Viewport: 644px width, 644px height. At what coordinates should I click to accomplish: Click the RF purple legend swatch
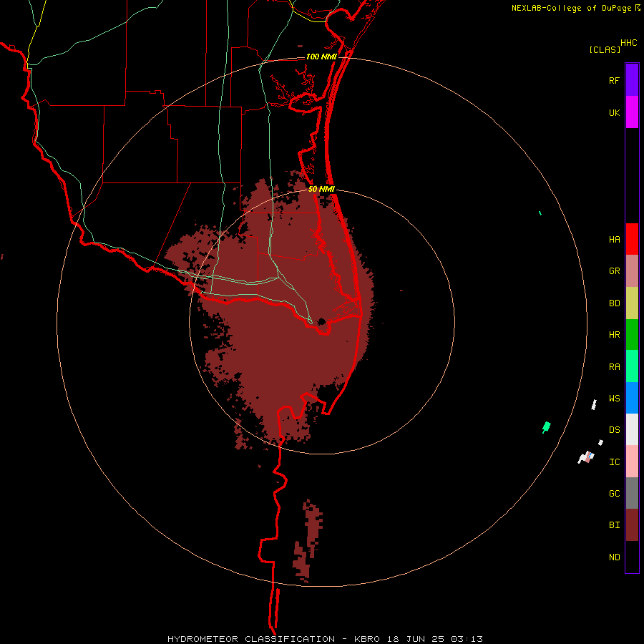632,80
